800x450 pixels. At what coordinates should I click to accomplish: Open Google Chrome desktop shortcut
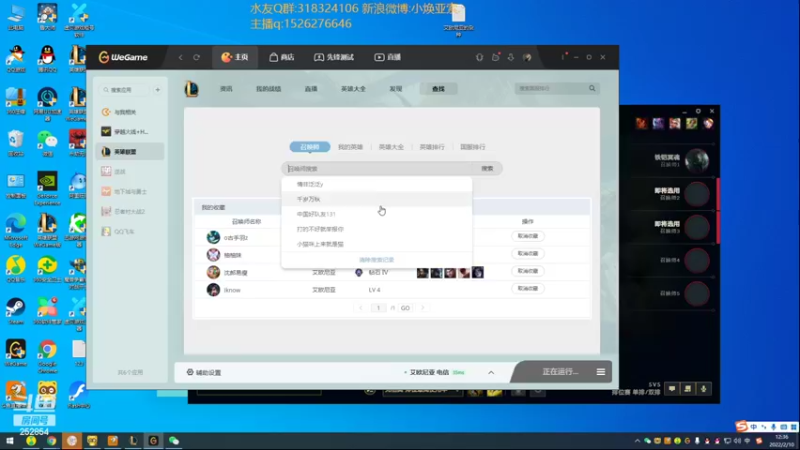pos(47,356)
